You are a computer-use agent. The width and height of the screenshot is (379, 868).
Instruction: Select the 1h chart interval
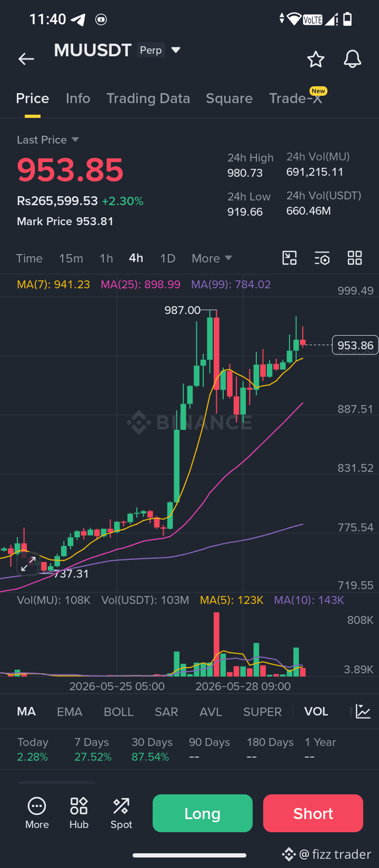point(106,258)
